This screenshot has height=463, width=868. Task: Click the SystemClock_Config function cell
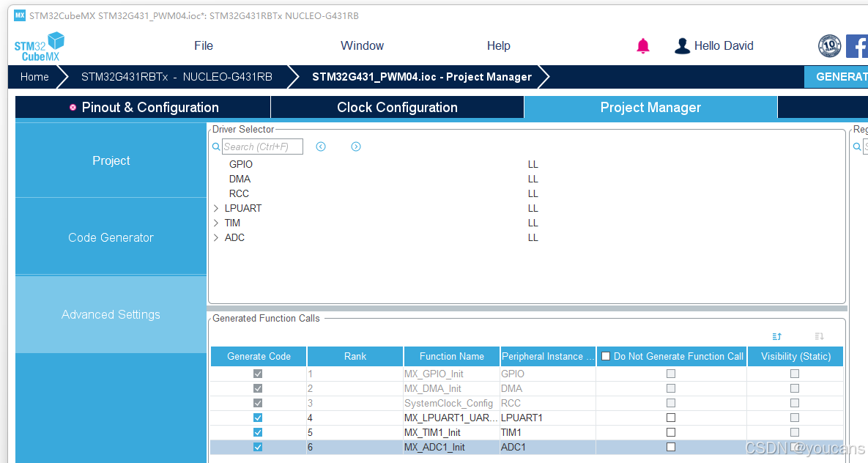pos(451,403)
